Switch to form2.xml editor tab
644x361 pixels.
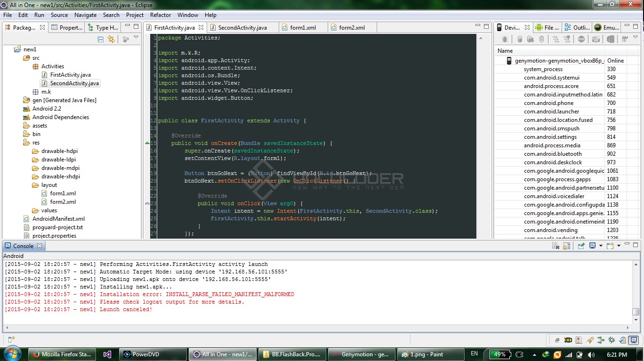[x=352, y=28]
